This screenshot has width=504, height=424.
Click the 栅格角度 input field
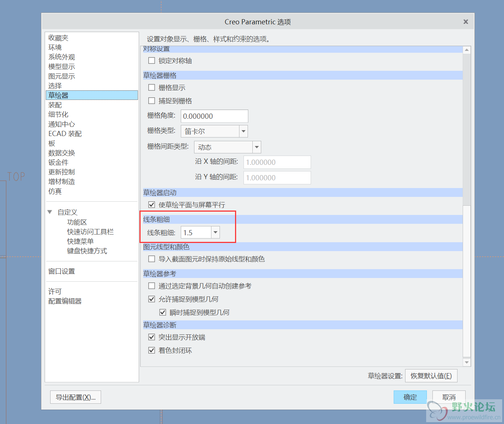(214, 116)
